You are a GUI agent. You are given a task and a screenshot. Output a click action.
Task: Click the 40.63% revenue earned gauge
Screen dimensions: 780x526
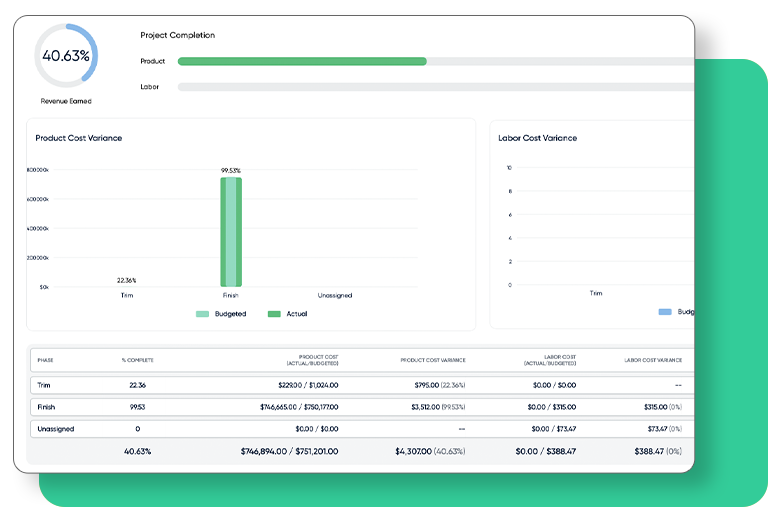[x=66, y=56]
